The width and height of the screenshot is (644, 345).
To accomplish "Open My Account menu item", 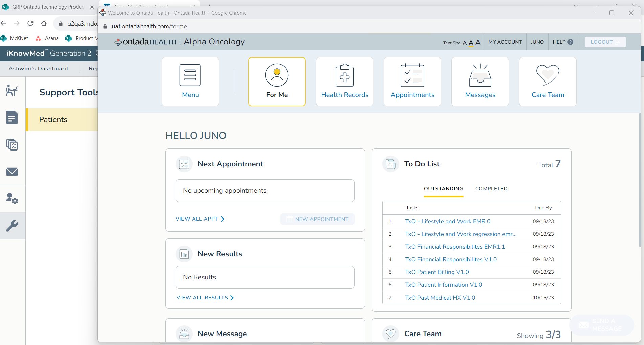I will pos(505,42).
